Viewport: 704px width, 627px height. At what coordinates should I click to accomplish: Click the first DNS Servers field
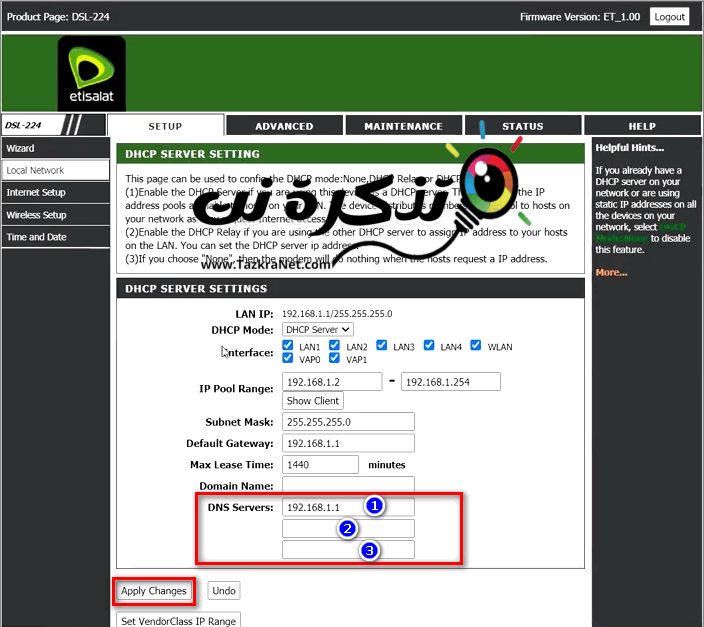pyautogui.click(x=348, y=507)
